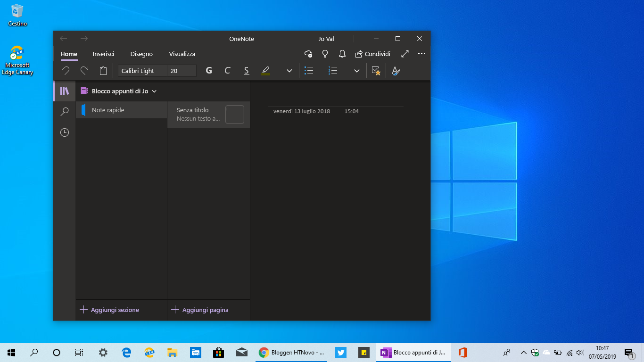
Task: Add a to-do tag with star icon
Action: click(x=376, y=71)
